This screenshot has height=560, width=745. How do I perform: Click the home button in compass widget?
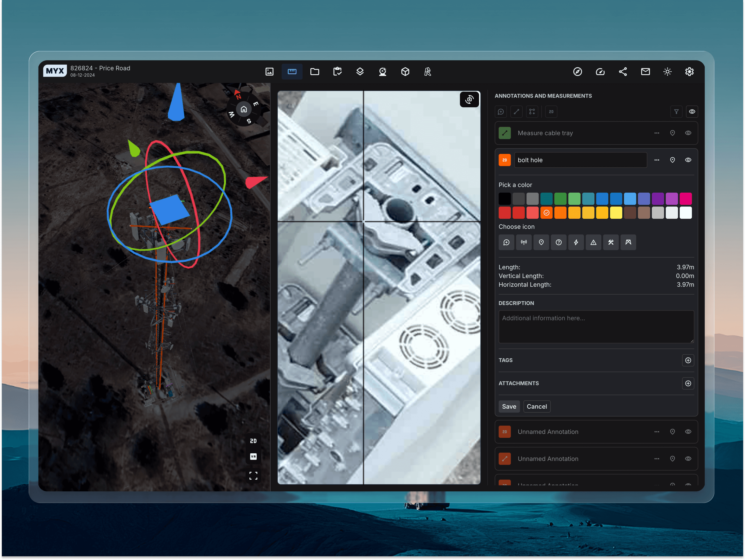coord(243,109)
